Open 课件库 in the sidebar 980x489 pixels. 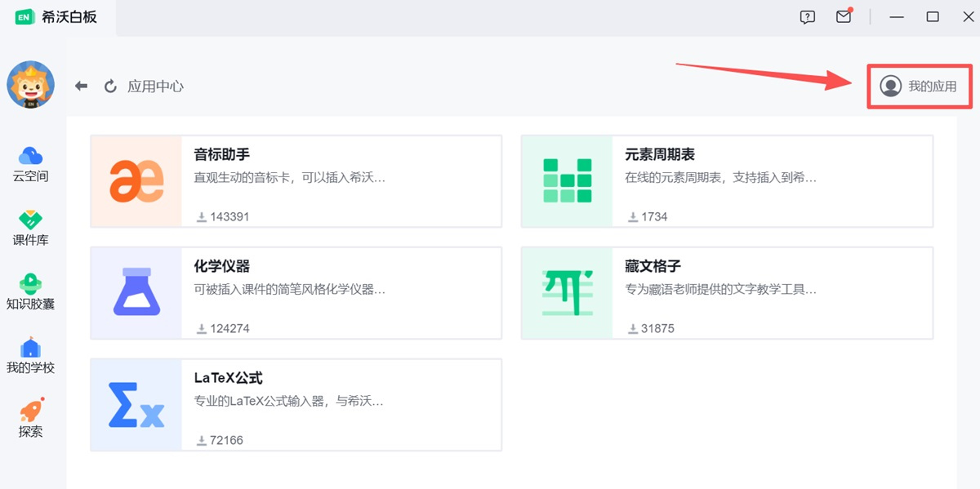pyautogui.click(x=30, y=228)
